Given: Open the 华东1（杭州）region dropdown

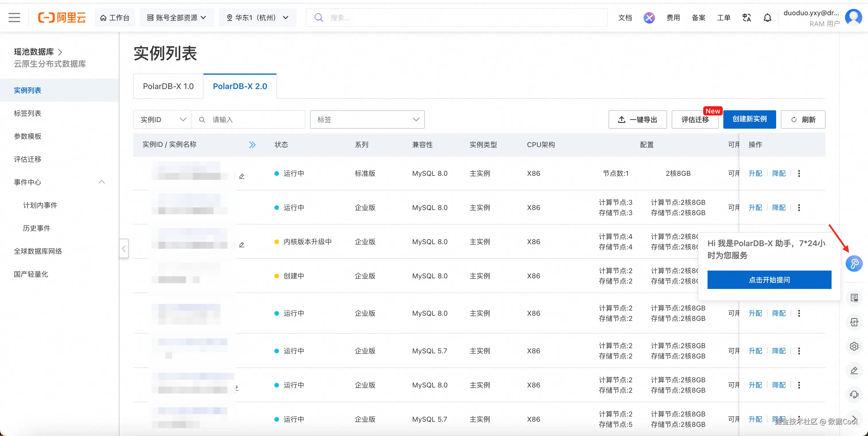Looking at the screenshot, I should point(257,18).
